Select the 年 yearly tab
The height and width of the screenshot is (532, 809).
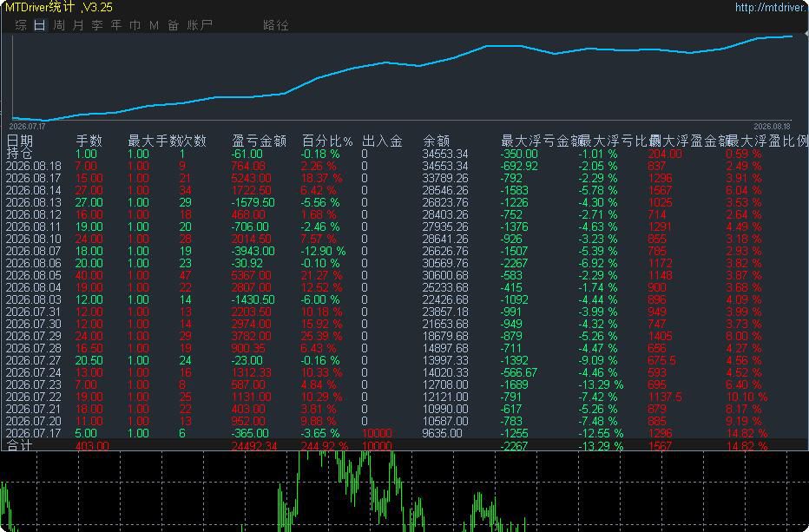coord(116,25)
